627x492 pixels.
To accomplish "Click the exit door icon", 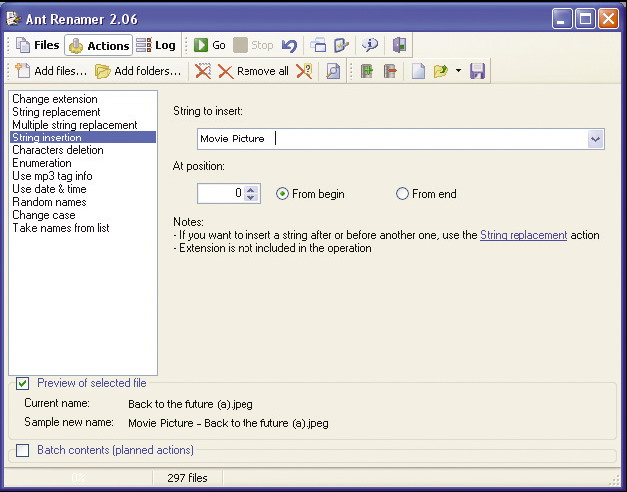I will tap(399, 45).
